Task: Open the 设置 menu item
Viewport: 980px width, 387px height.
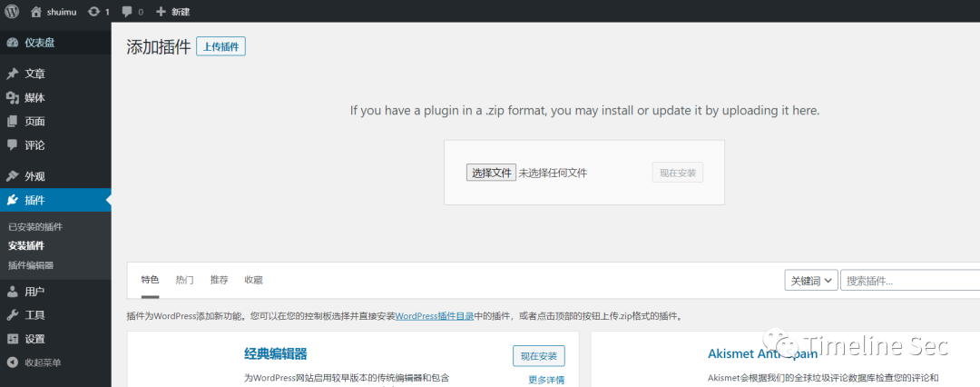Action: (55, 340)
